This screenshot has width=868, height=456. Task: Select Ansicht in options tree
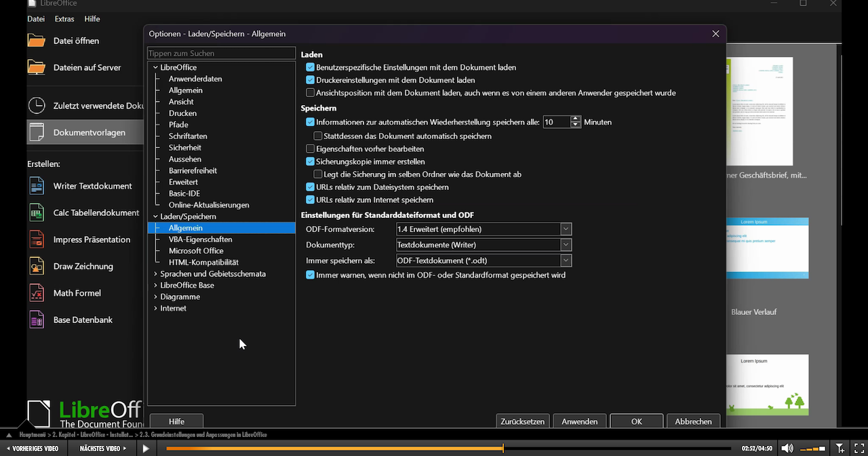[x=181, y=102]
